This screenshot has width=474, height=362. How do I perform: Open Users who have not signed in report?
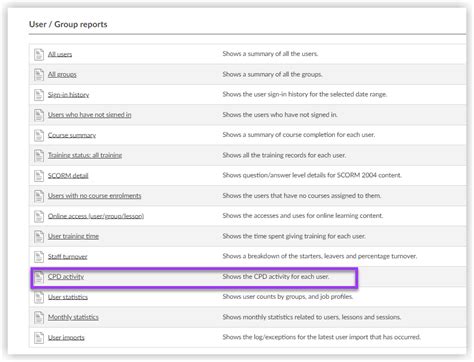tap(89, 115)
